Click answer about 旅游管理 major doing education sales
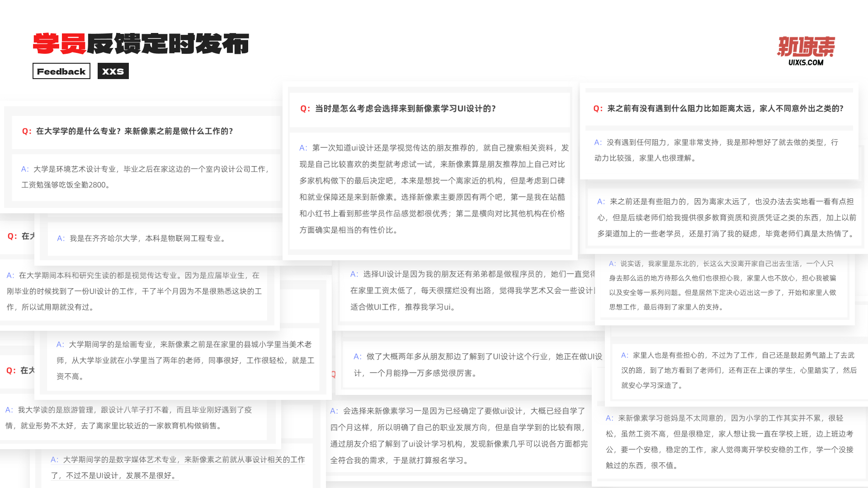 129,418
